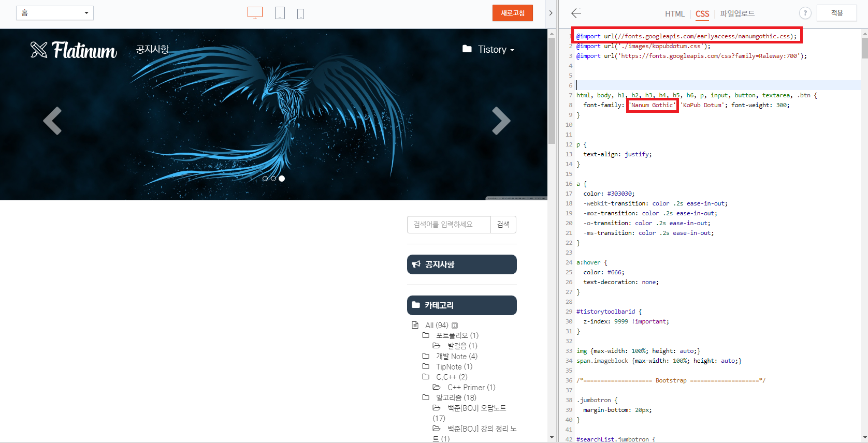868x443 pixels.
Task: Click 'color: #303030;' on line 17
Action: pyautogui.click(x=609, y=194)
